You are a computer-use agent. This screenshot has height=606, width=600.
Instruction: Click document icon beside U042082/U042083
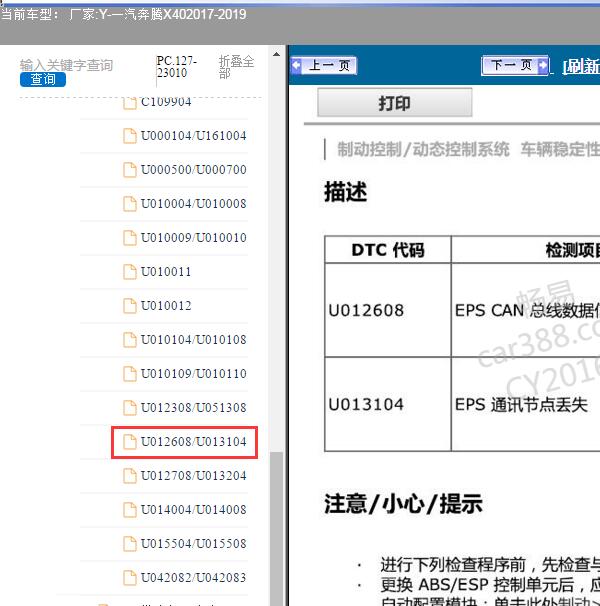(130, 578)
